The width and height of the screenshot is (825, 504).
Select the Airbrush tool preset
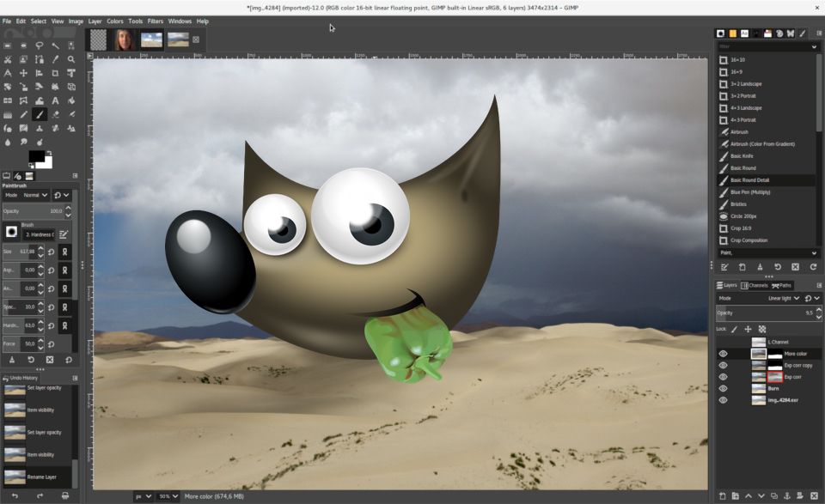(x=766, y=132)
